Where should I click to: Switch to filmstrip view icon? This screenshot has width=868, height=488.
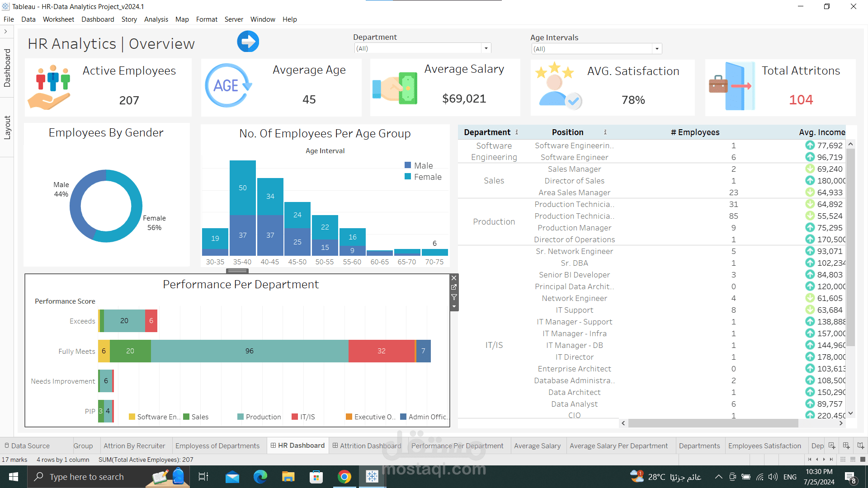pos(853,460)
